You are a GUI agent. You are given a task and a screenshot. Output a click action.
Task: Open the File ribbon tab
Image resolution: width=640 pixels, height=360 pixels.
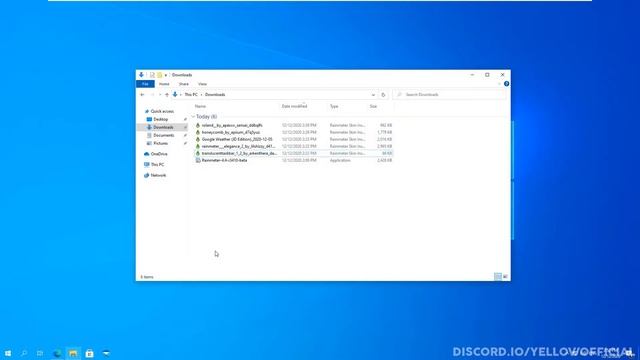(145, 84)
